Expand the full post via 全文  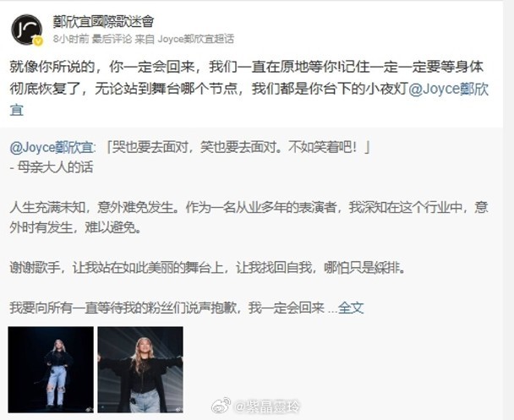[351, 308]
